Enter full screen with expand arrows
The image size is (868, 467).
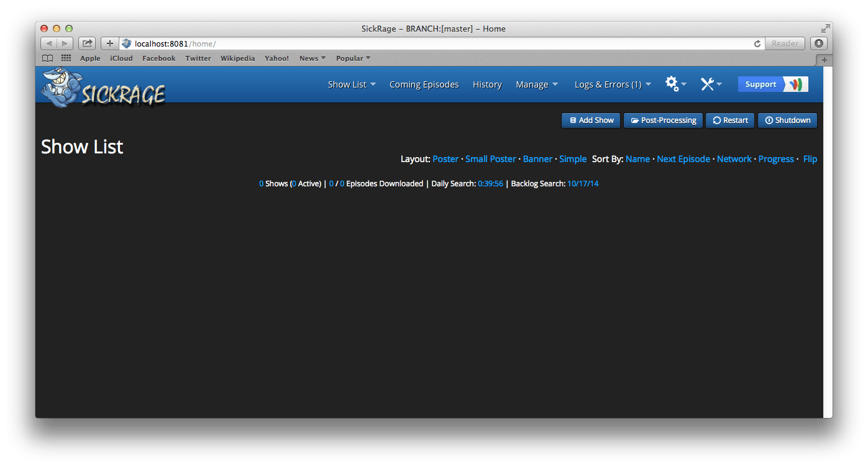point(825,29)
